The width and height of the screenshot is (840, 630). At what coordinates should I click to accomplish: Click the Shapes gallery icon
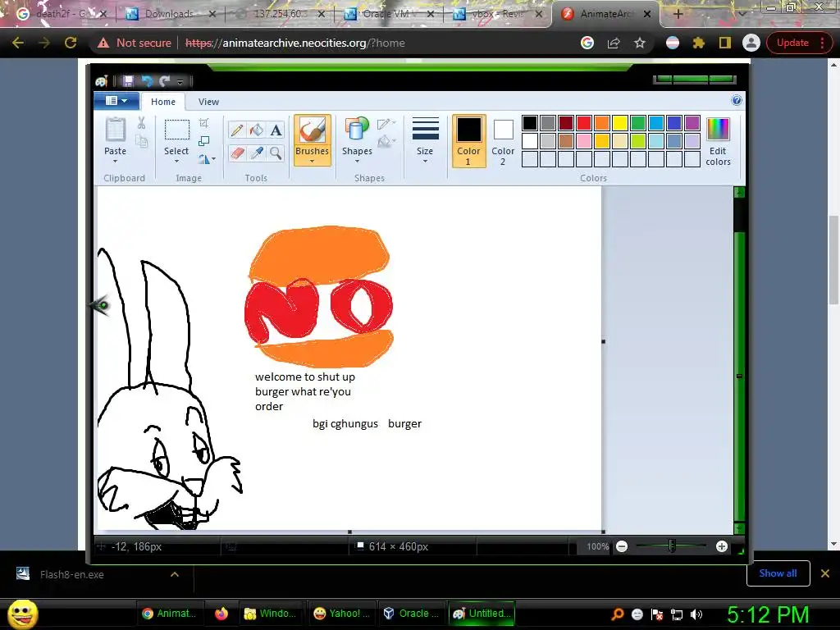tap(357, 130)
